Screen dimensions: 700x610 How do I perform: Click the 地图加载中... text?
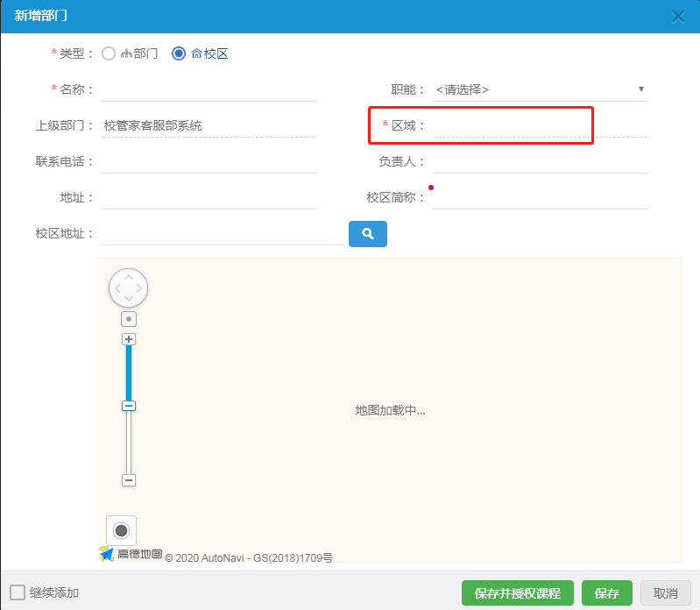[390, 410]
